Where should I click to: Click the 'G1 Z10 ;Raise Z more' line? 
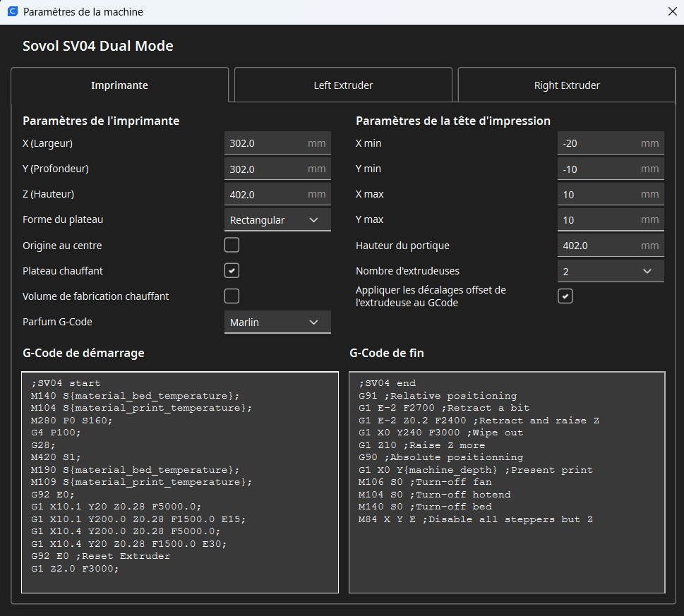click(x=422, y=445)
